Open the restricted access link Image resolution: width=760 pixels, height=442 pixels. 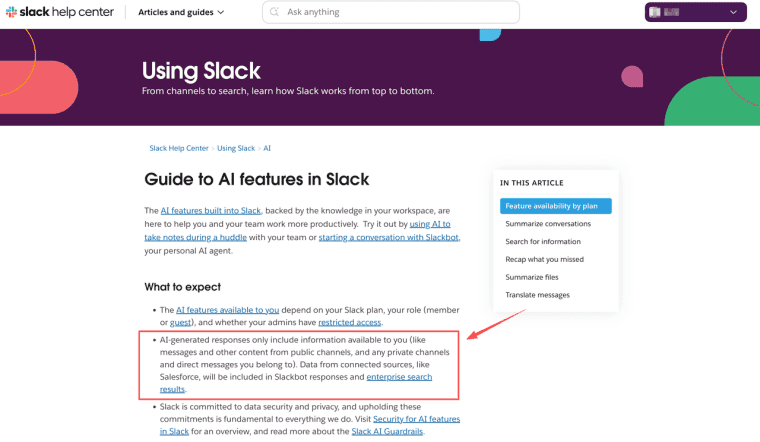click(349, 322)
